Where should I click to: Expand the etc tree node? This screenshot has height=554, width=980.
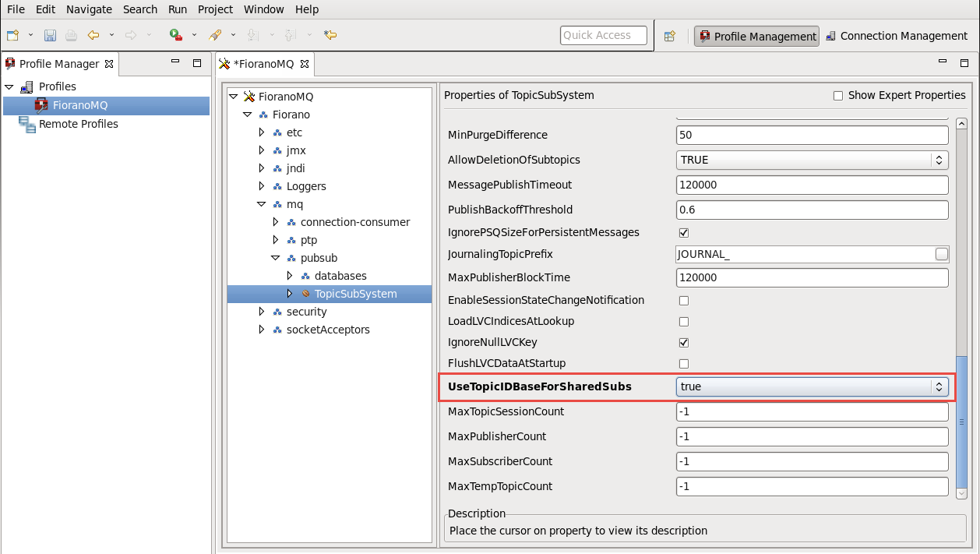pos(262,132)
